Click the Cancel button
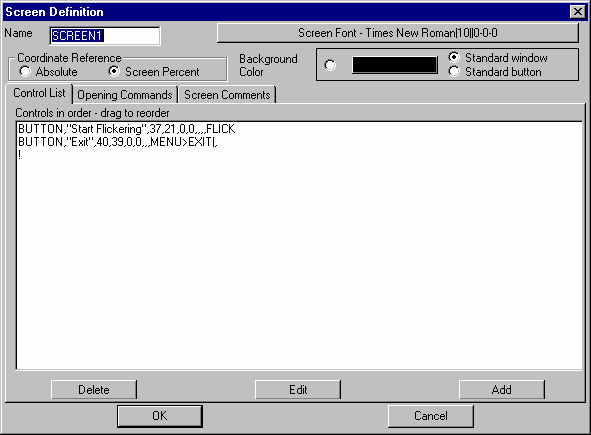This screenshot has height=435, width=591. [x=431, y=416]
